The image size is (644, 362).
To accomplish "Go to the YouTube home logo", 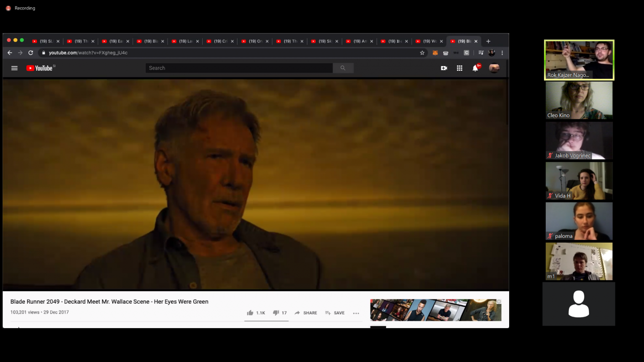I will click(x=40, y=68).
